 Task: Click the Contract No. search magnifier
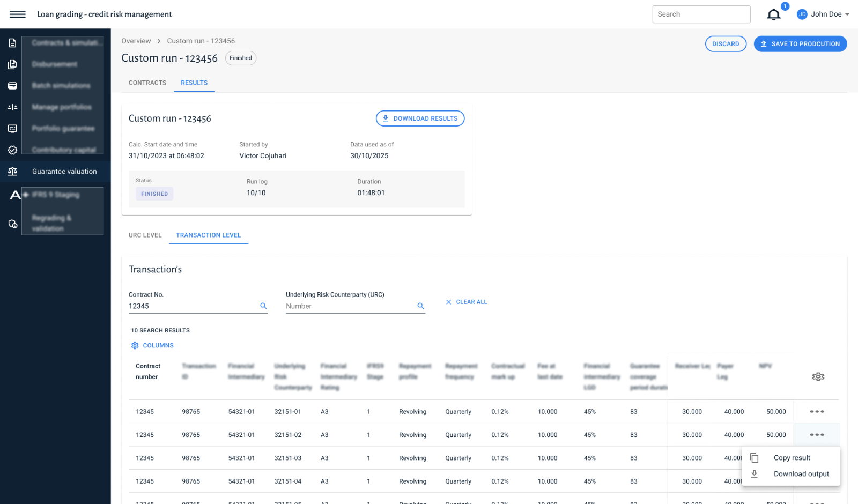[x=263, y=306]
